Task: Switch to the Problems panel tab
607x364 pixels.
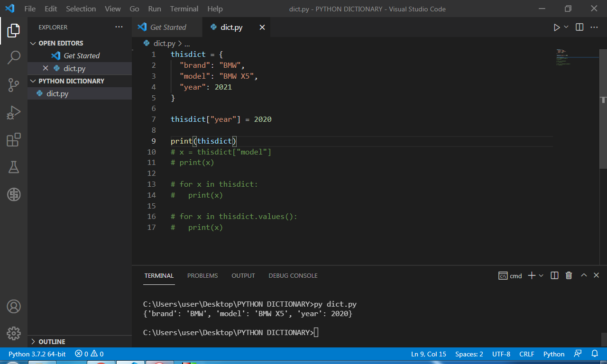Action: 202,276
